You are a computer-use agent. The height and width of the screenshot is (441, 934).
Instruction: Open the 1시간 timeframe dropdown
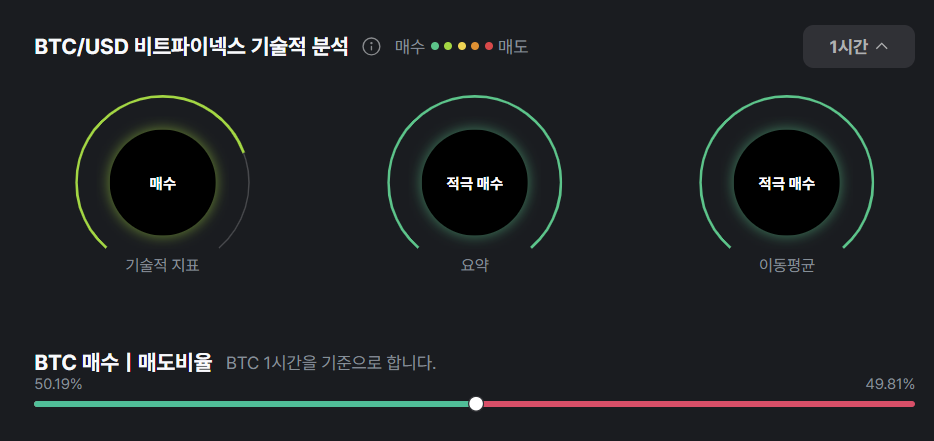858,46
